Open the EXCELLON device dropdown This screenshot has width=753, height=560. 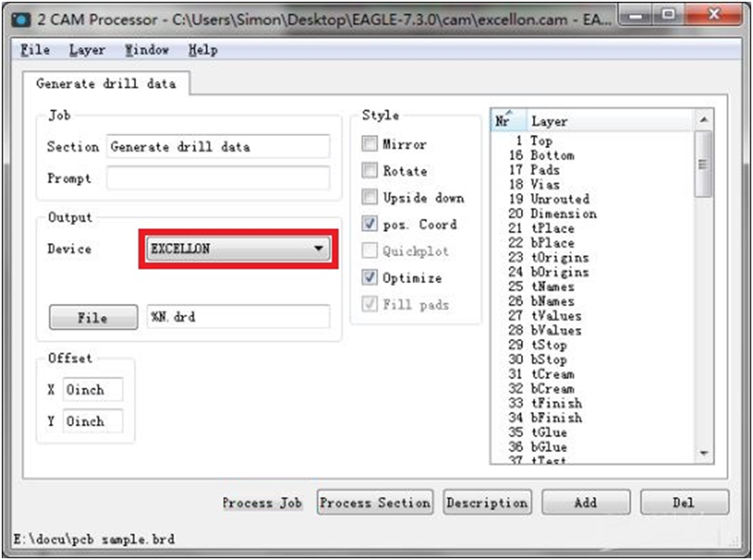(x=238, y=249)
